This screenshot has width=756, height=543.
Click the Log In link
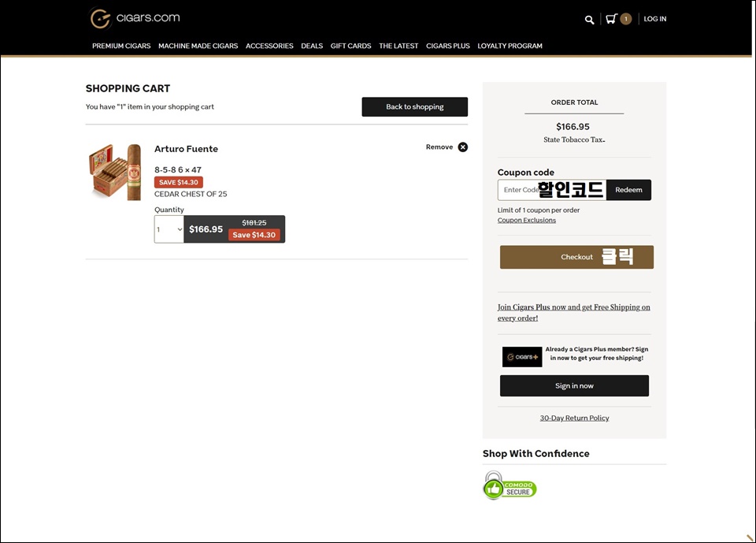coord(655,19)
